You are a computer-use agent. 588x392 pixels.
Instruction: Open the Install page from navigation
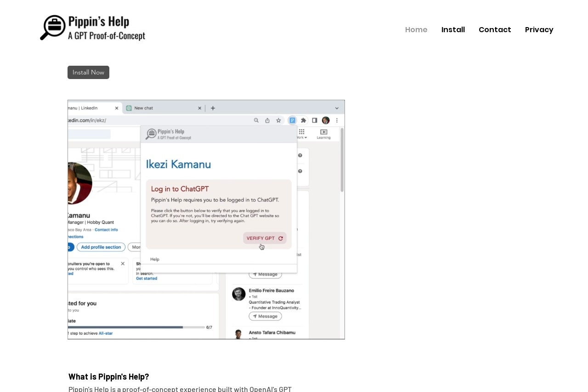pos(453,29)
